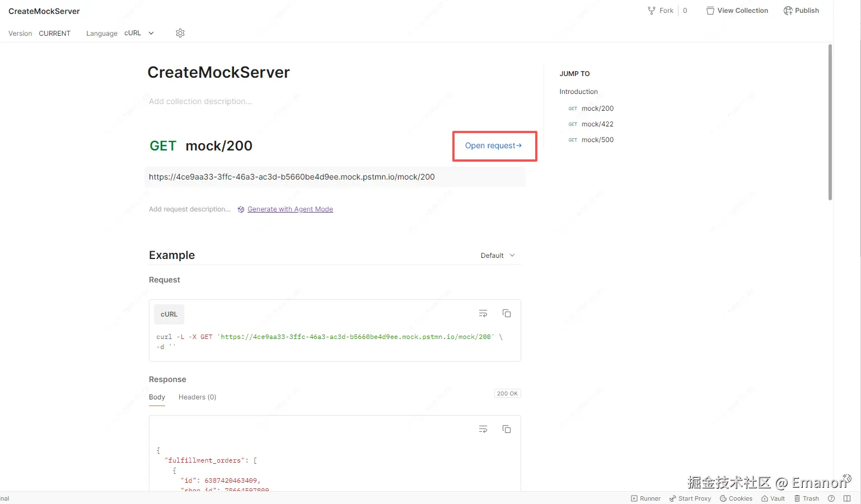Copy the response body

coord(507,430)
